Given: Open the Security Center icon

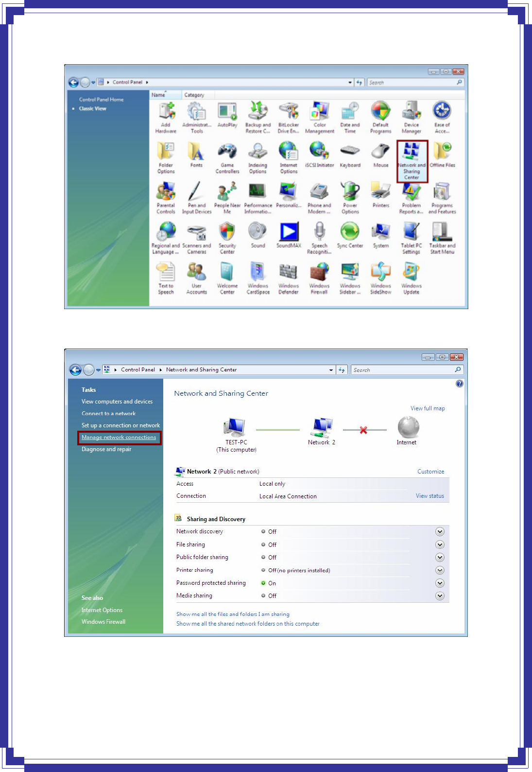Looking at the screenshot, I should coord(227,238).
